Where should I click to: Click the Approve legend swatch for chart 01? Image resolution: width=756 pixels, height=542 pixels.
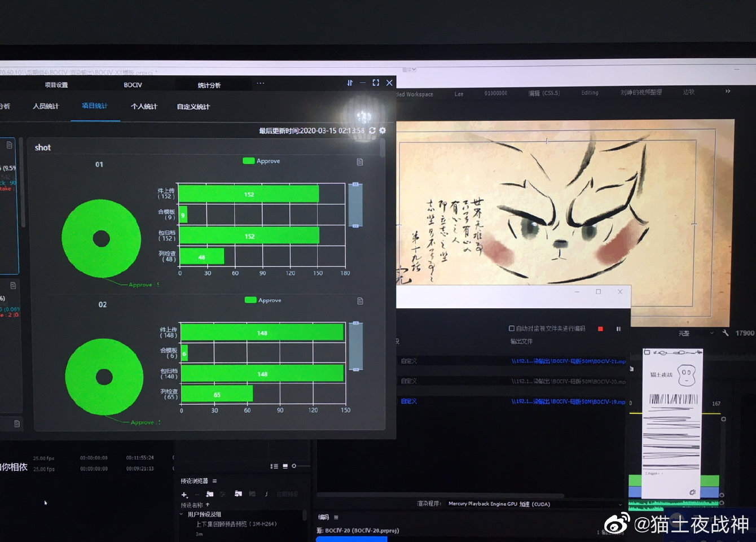[x=248, y=161]
